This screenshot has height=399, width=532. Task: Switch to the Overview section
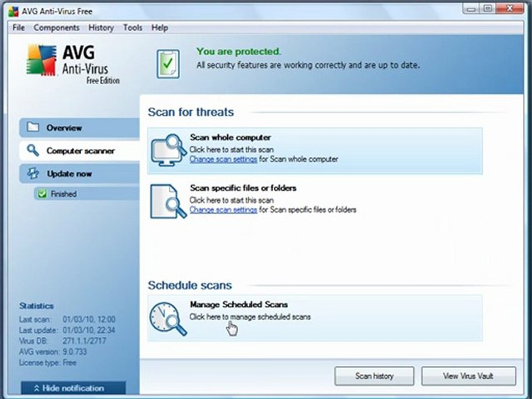pyautogui.click(x=79, y=127)
